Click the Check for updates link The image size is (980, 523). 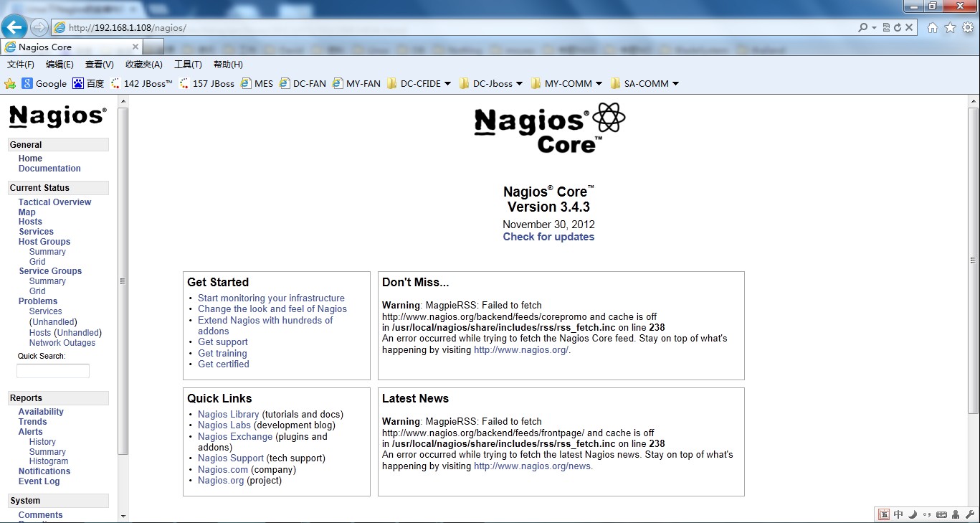point(548,237)
